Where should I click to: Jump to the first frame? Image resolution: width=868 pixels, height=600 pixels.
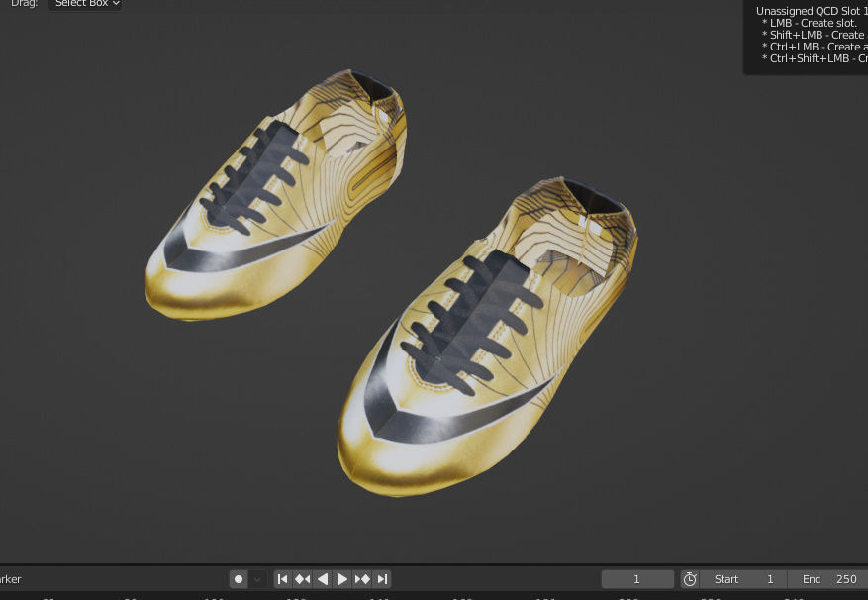pyautogui.click(x=282, y=579)
